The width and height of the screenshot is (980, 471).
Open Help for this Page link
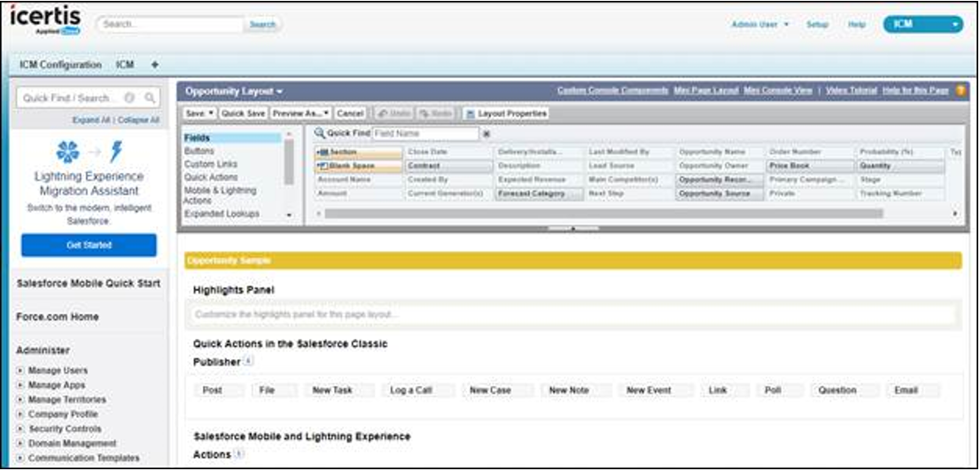pyautogui.click(x=915, y=90)
